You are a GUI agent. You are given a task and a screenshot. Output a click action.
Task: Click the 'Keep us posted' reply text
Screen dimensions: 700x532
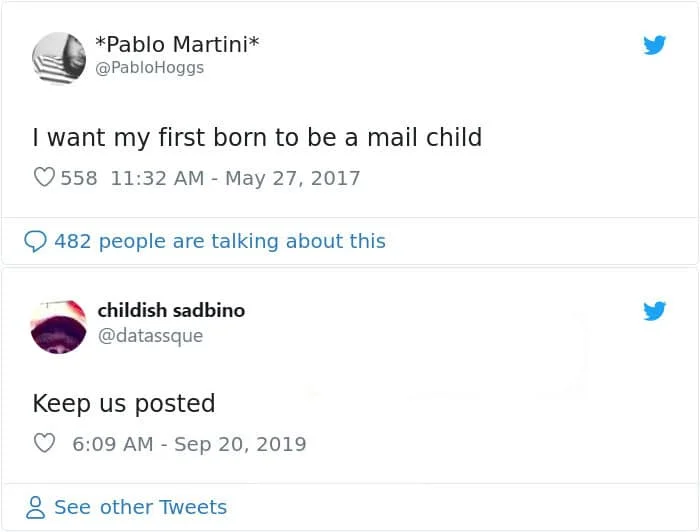(x=124, y=403)
